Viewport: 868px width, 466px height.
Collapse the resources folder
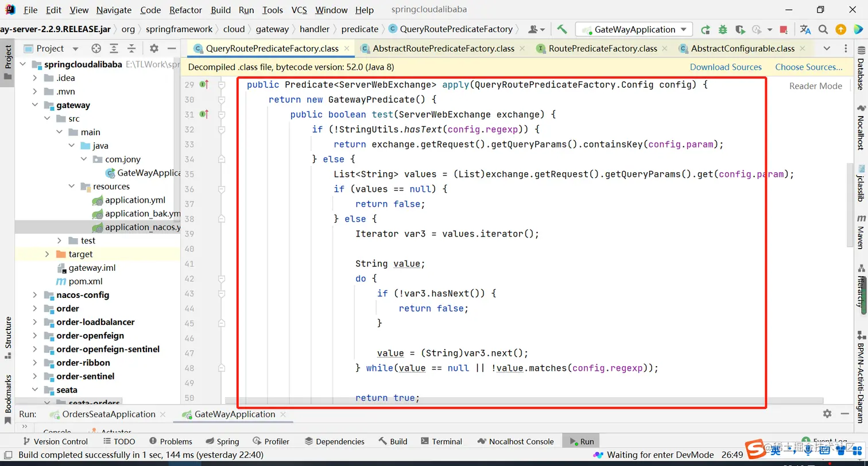[71, 187]
